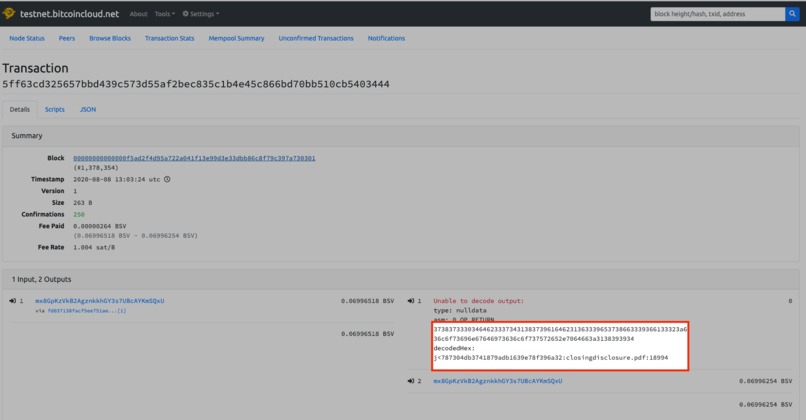The image size is (806, 420).
Task: Switch to the JSON tab
Action: [88, 109]
